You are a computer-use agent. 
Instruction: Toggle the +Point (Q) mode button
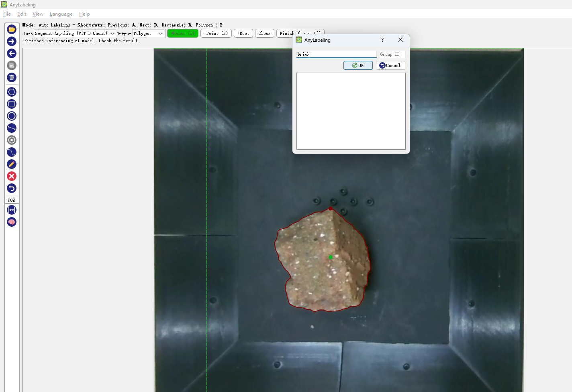click(183, 33)
